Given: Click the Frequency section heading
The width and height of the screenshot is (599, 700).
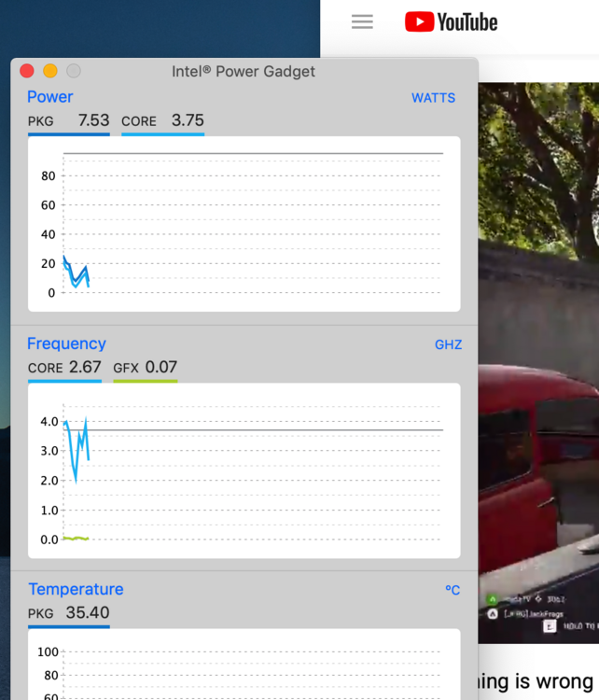Looking at the screenshot, I should 66,343.
